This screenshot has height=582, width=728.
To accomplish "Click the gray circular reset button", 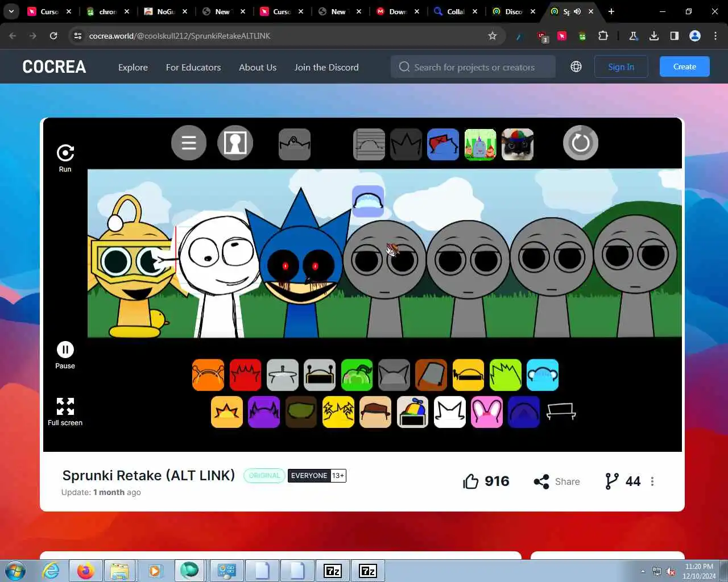I will (581, 143).
